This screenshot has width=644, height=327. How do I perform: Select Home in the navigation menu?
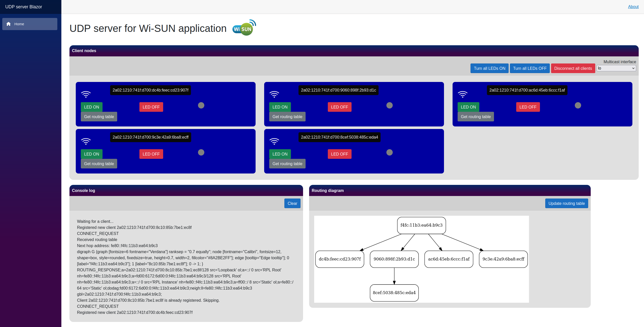coord(30,24)
